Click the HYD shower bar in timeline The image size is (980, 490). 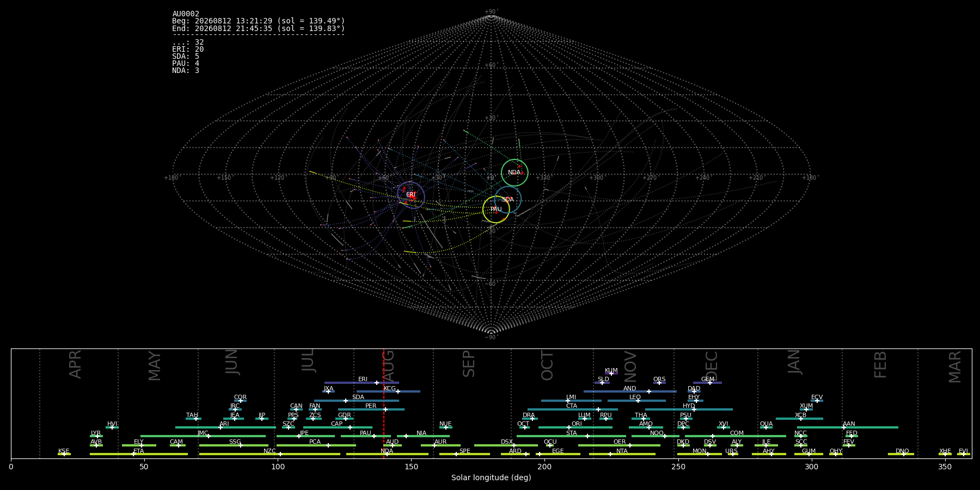(x=689, y=409)
